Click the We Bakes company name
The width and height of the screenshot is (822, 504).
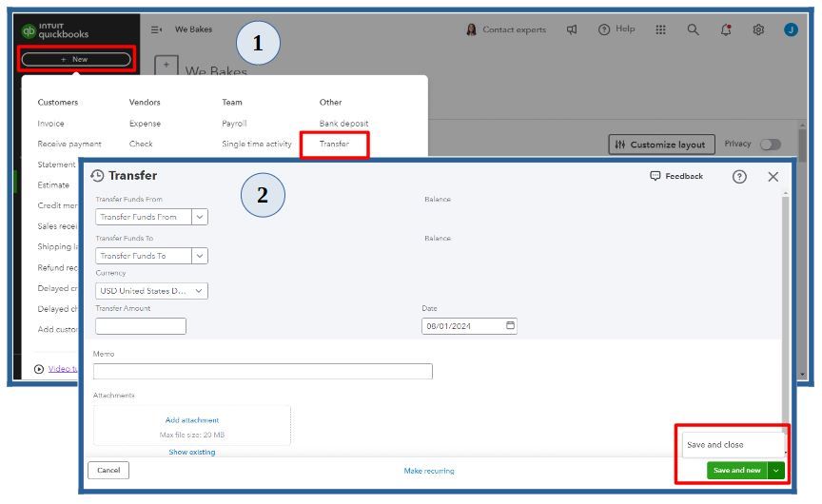click(x=193, y=29)
